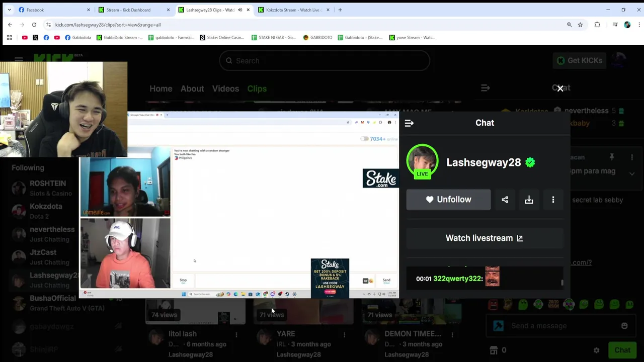This screenshot has height=362, width=644.
Task: Switch to the Videos tab
Action: (x=225, y=88)
